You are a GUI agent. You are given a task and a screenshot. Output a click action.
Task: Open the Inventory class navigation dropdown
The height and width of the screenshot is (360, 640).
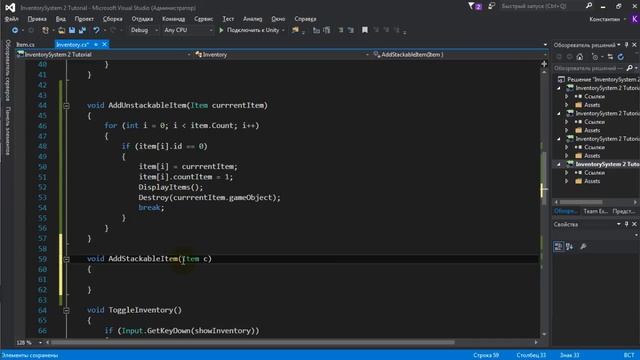(x=367, y=55)
